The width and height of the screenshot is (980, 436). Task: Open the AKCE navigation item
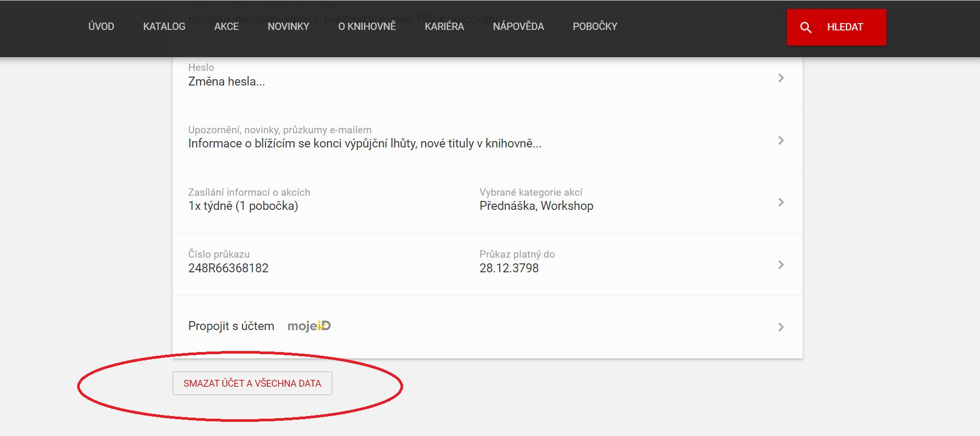(x=226, y=26)
